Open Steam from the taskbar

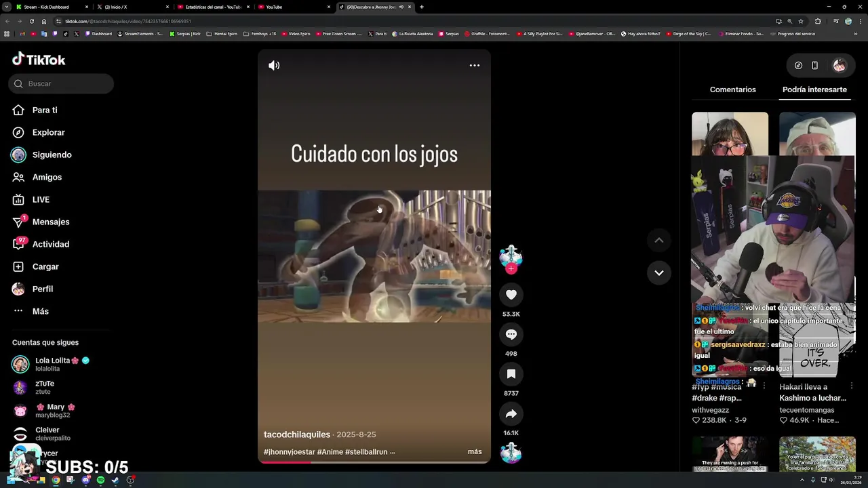(115, 480)
